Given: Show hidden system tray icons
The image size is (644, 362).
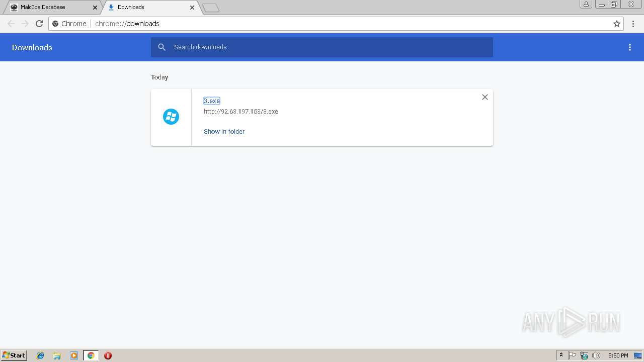Looking at the screenshot, I should [x=561, y=355].
